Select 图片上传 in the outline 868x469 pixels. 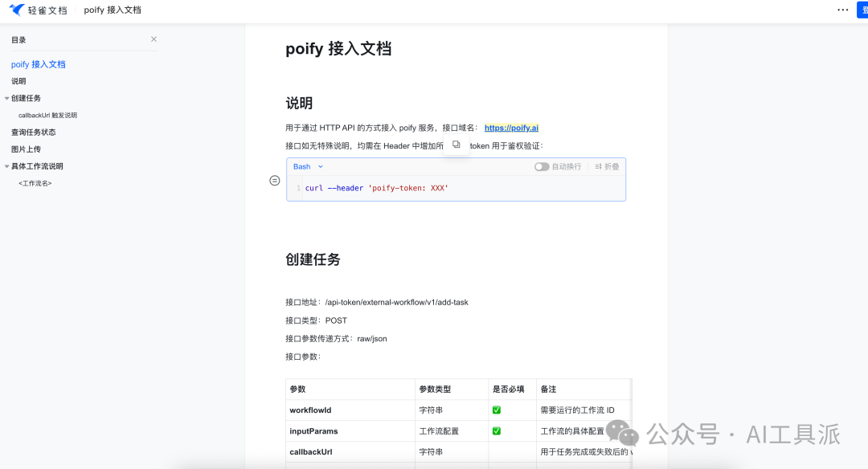point(26,149)
